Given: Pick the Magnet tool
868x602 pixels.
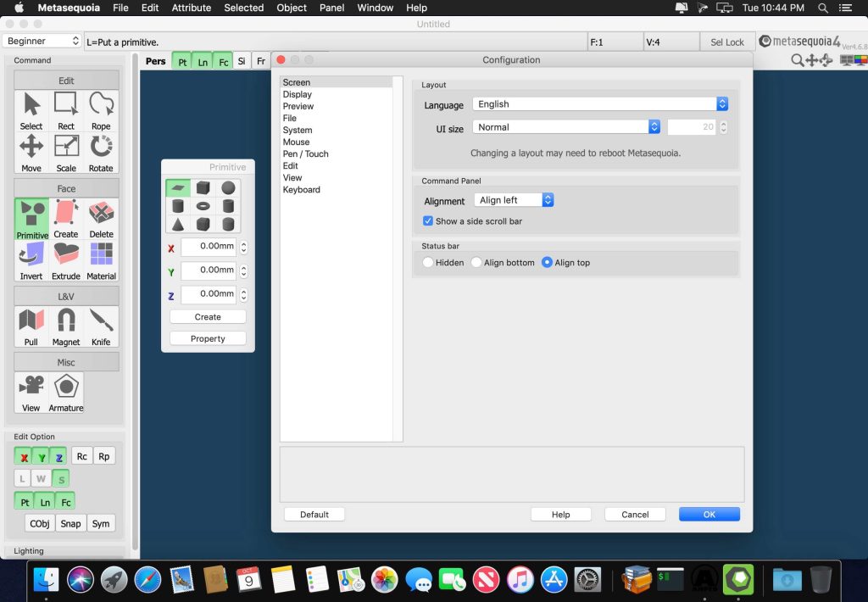Looking at the screenshot, I should click(x=66, y=326).
